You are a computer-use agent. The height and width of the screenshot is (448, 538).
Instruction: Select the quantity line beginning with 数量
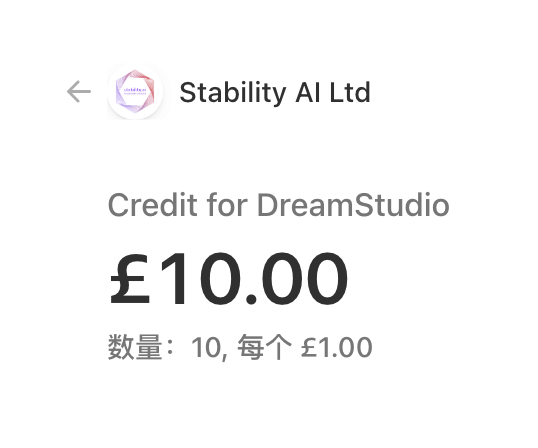tap(240, 347)
